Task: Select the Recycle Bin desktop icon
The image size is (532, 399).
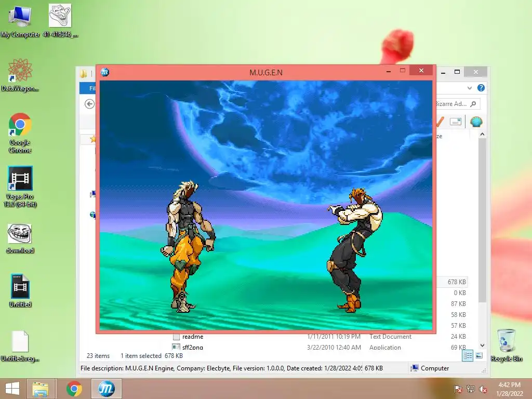Action: (506, 345)
